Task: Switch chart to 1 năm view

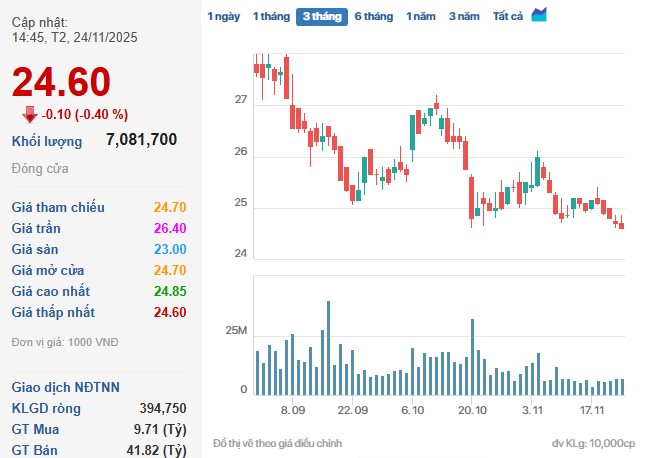Action: pyautogui.click(x=421, y=17)
